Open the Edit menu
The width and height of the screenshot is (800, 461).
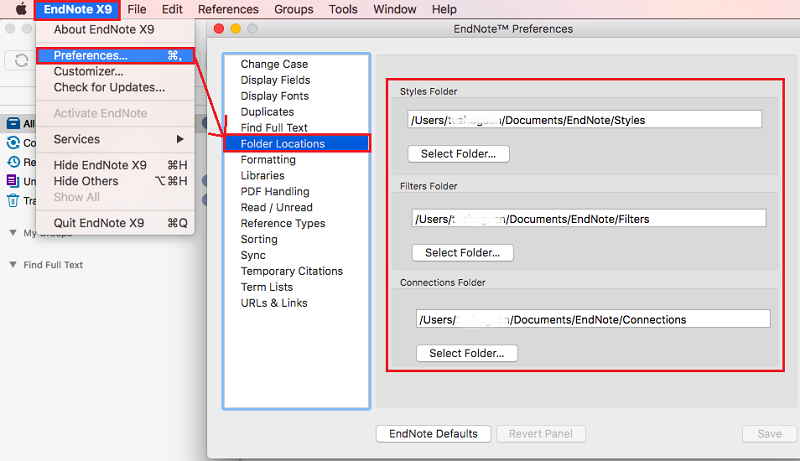[172, 10]
